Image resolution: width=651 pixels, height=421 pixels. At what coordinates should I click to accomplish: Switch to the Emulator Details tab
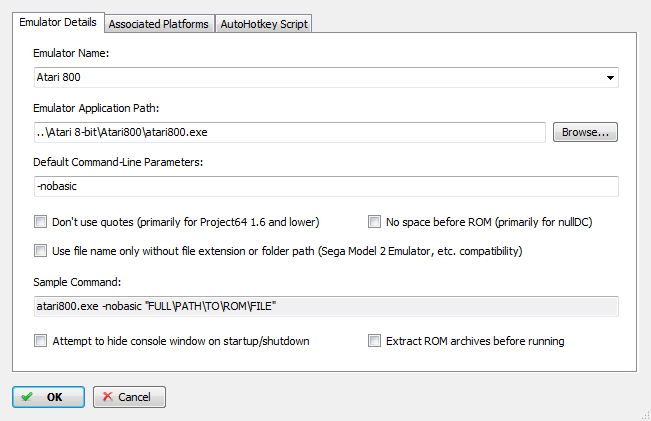[58, 22]
